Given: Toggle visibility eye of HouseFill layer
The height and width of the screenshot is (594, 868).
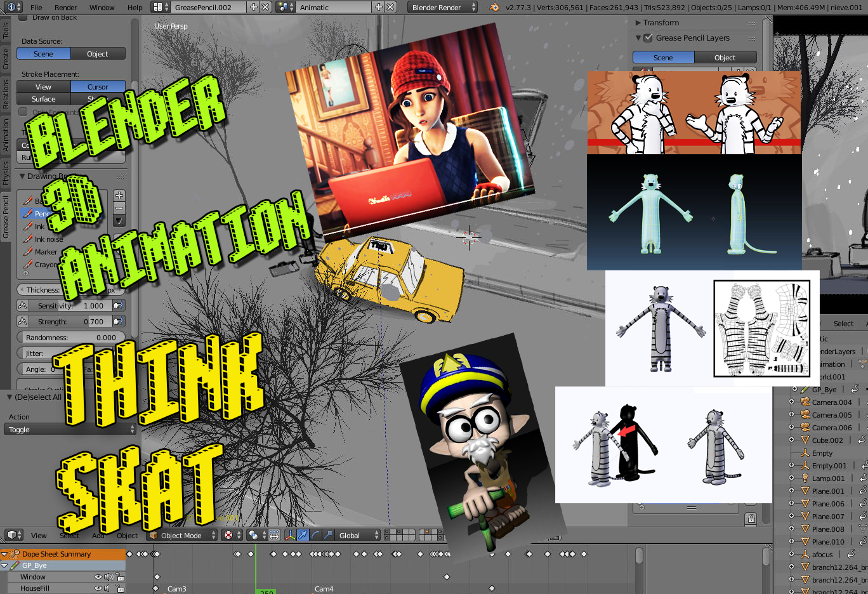Looking at the screenshot, I should (98, 588).
